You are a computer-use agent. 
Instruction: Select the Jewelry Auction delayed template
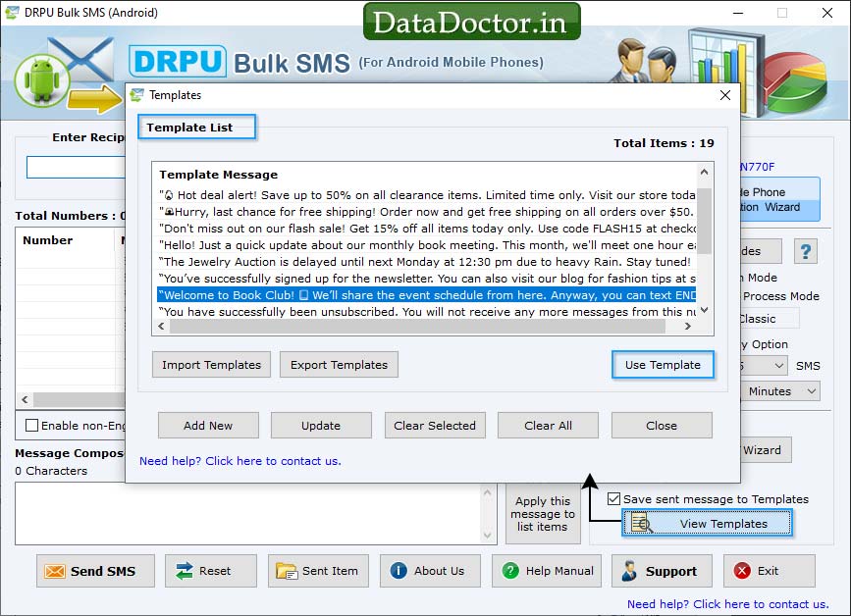click(x=427, y=262)
